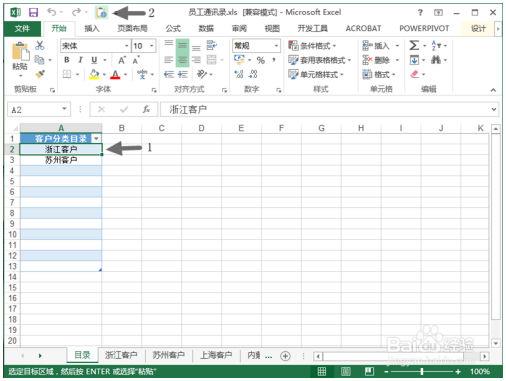506x381 pixels.
Task: Apply percent style format
Action: (x=261, y=60)
